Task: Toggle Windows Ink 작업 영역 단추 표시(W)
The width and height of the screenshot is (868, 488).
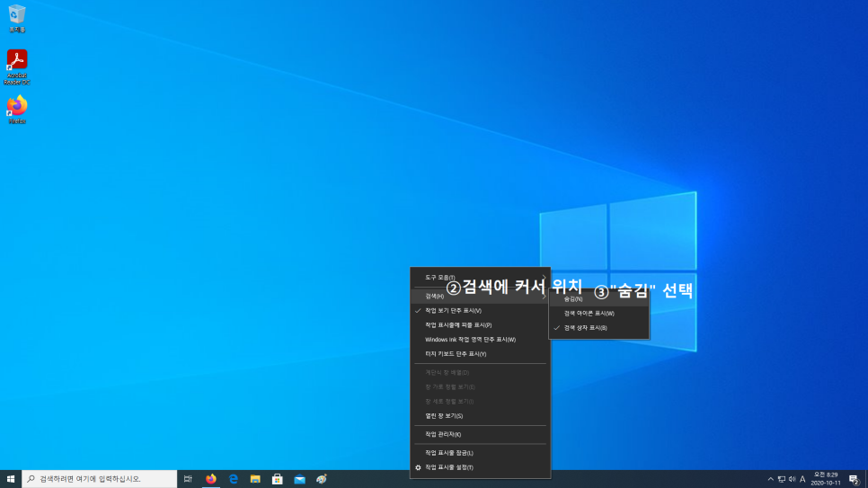Action: (480, 340)
